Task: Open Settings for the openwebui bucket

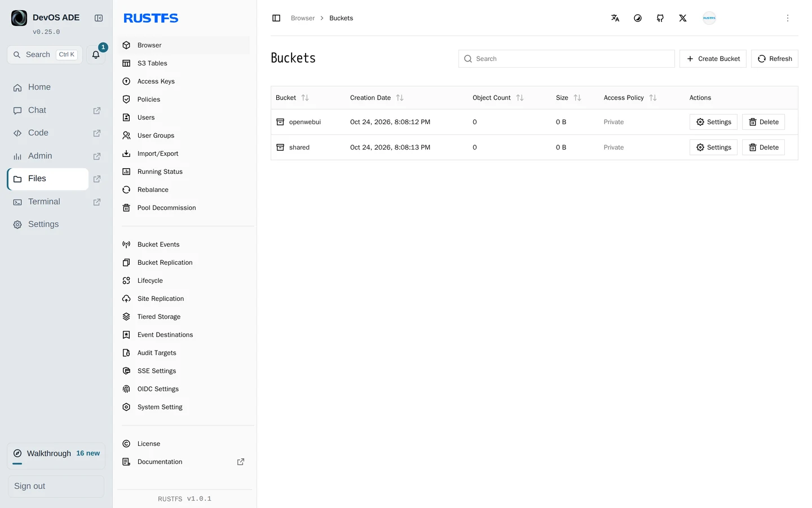Action: pyautogui.click(x=713, y=122)
